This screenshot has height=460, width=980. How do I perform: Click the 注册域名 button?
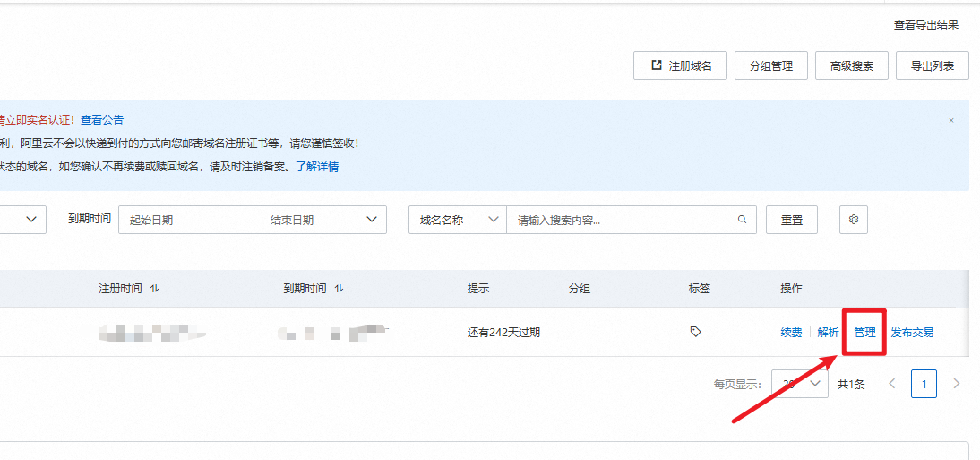coord(680,65)
